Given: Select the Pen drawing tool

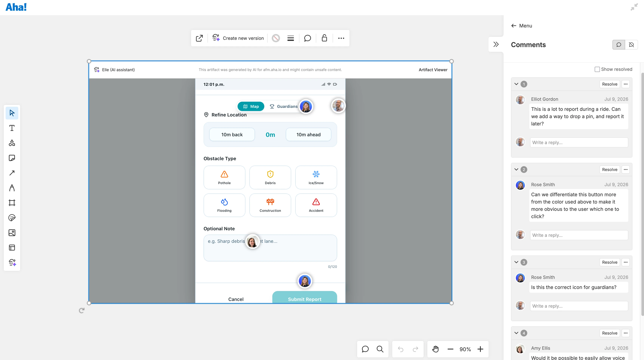Looking at the screenshot, I should (x=12, y=188).
